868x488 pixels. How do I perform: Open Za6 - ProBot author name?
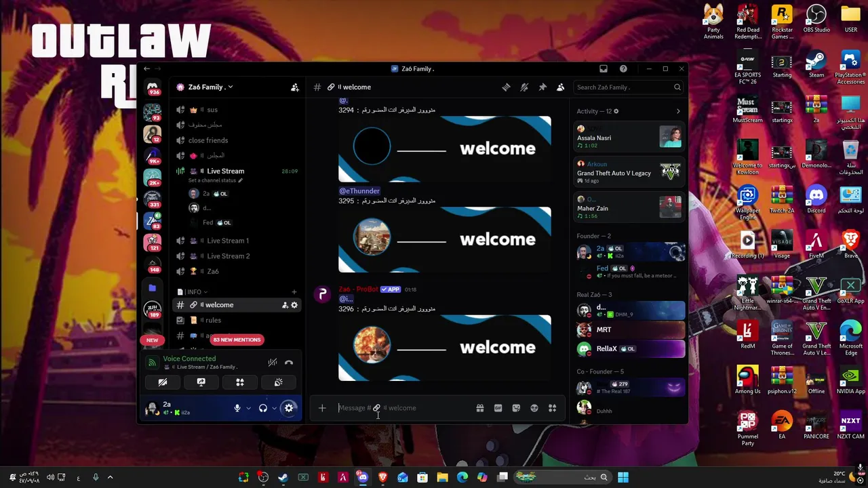click(x=357, y=289)
